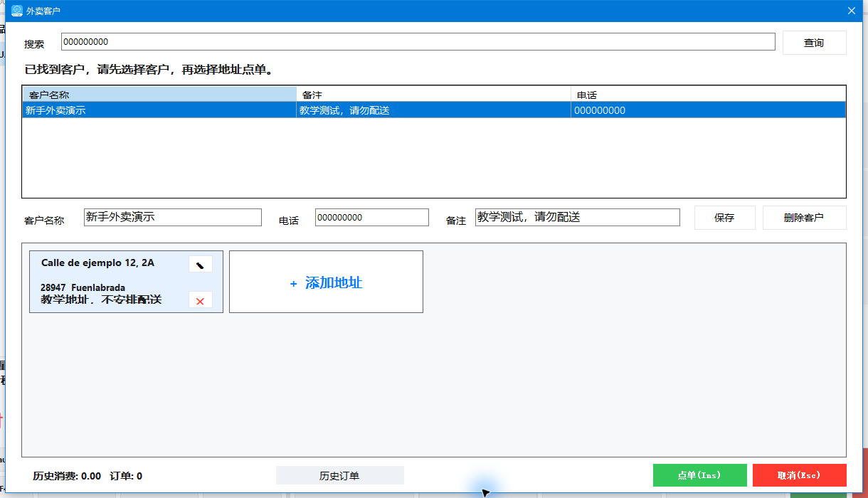Click the 电话 column header

pyautogui.click(x=708, y=95)
